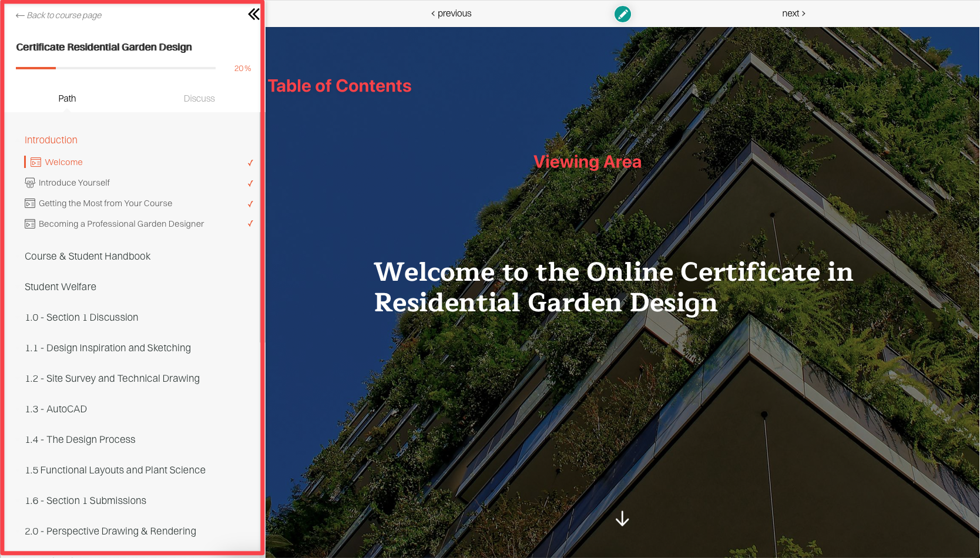Click the Welcome to the Online Certificate heading
Image resolution: width=980 pixels, height=558 pixels.
[613, 287]
